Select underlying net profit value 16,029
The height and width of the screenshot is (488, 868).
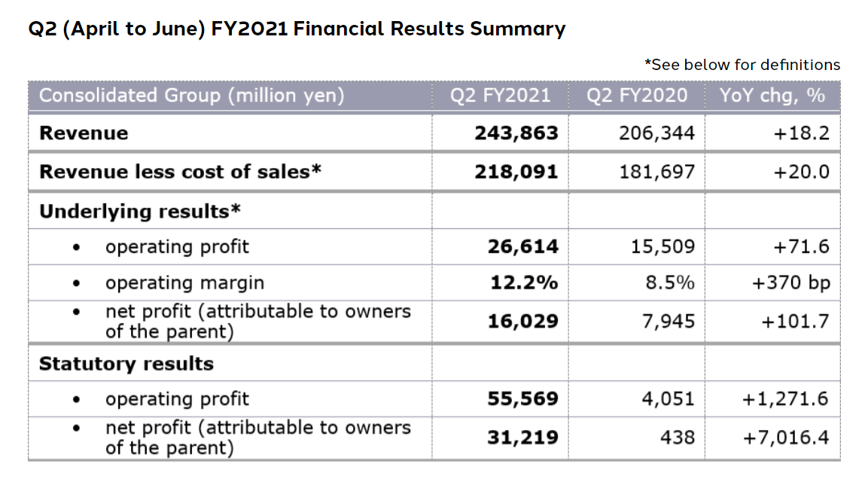tap(524, 322)
